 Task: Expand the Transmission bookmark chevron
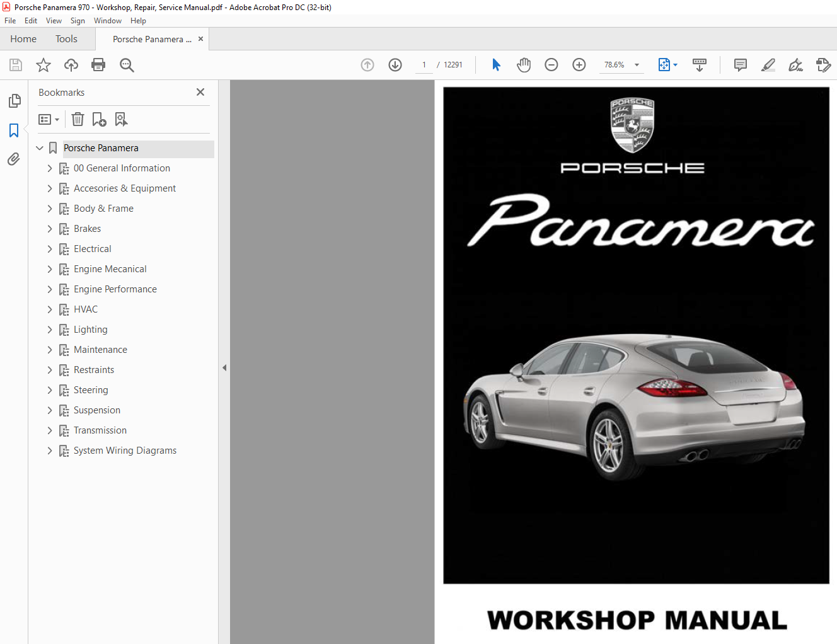pyautogui.click(x=50, y=430)
